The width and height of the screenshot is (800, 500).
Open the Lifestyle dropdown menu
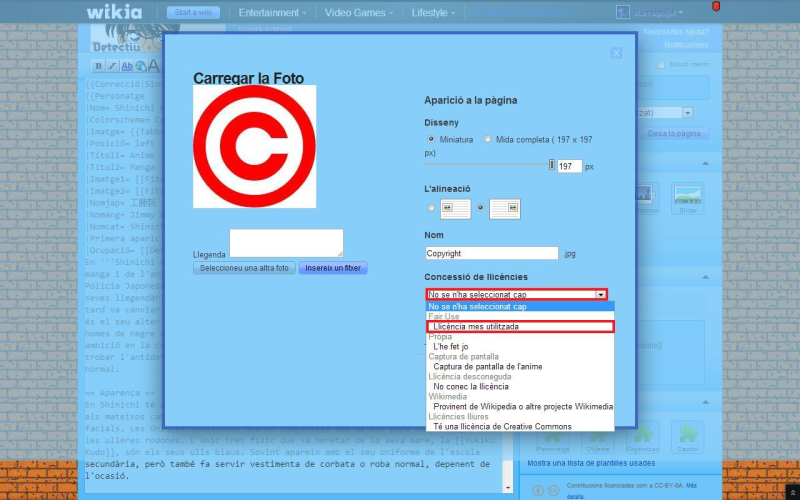pyautogui.click(x=434, y=13)
